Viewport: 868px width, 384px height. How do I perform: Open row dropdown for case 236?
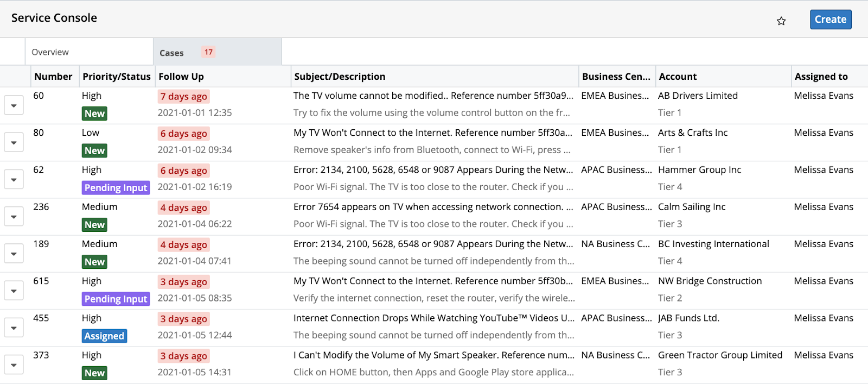point(14,216)
